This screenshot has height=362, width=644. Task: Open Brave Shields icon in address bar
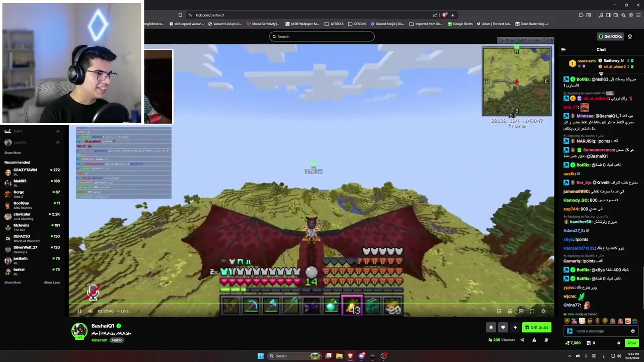[x=444, y=15]
